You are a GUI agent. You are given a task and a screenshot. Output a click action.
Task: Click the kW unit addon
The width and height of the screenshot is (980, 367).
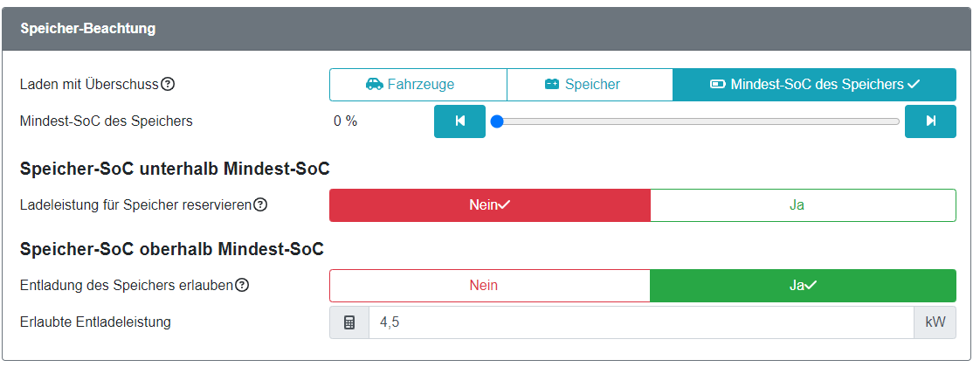(x=935, y=322)
